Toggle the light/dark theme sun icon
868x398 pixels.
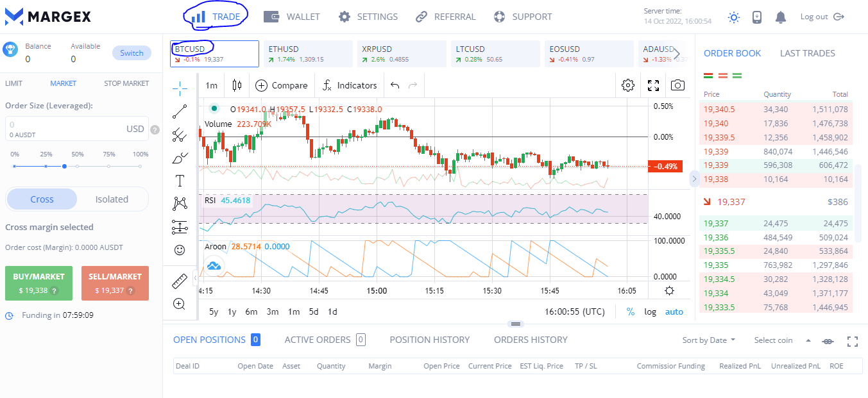click(734, 17)
